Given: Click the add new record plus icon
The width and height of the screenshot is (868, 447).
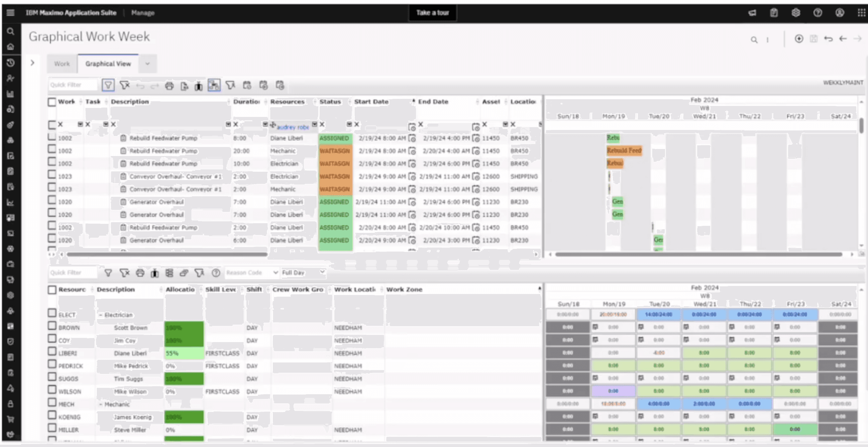Looking at the screenshot, I should (798, 39).
